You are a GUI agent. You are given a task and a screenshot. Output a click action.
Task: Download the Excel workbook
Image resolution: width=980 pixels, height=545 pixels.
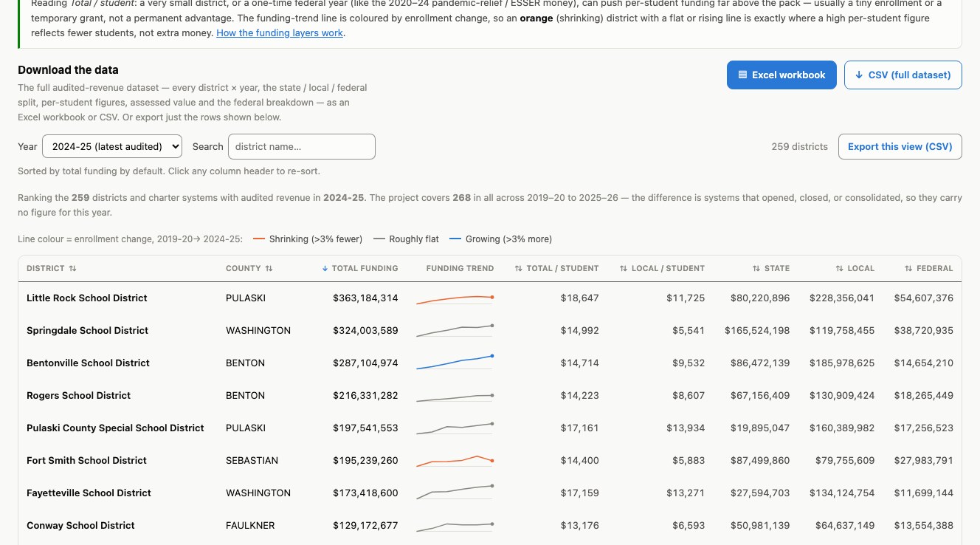[x=781, y=75]
